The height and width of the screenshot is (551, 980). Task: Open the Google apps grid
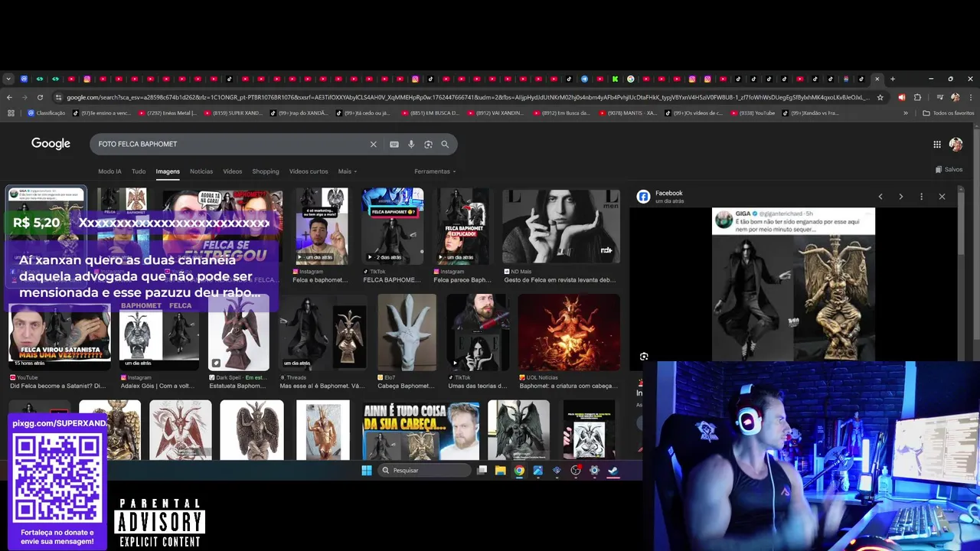point(937,144)
